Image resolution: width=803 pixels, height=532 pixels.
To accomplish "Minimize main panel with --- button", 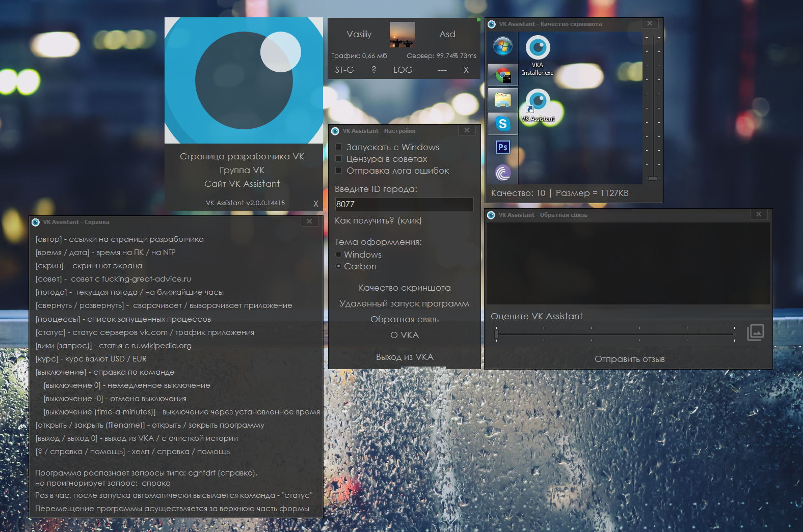I will pyautogui.click(x=442, y=70).
